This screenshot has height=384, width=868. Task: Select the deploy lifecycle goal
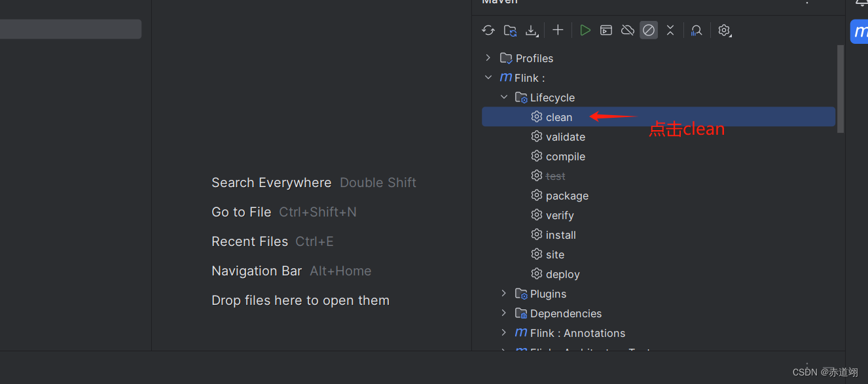click(x=659, y=274)
